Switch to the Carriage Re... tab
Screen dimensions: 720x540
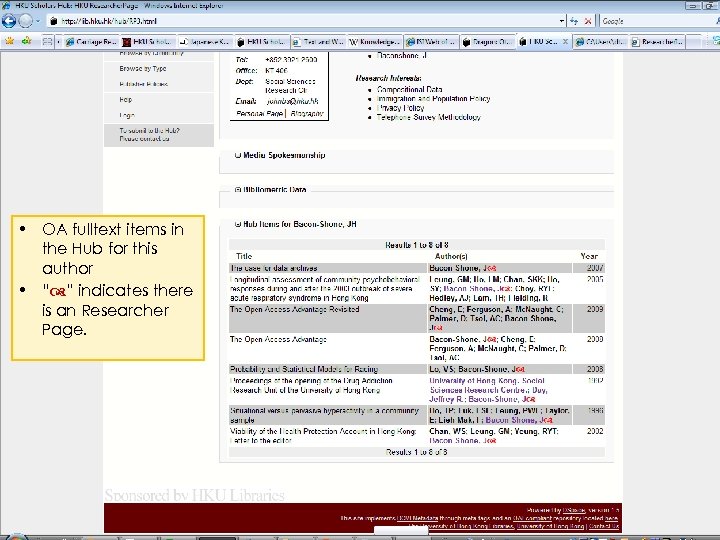tap(91, 42)
